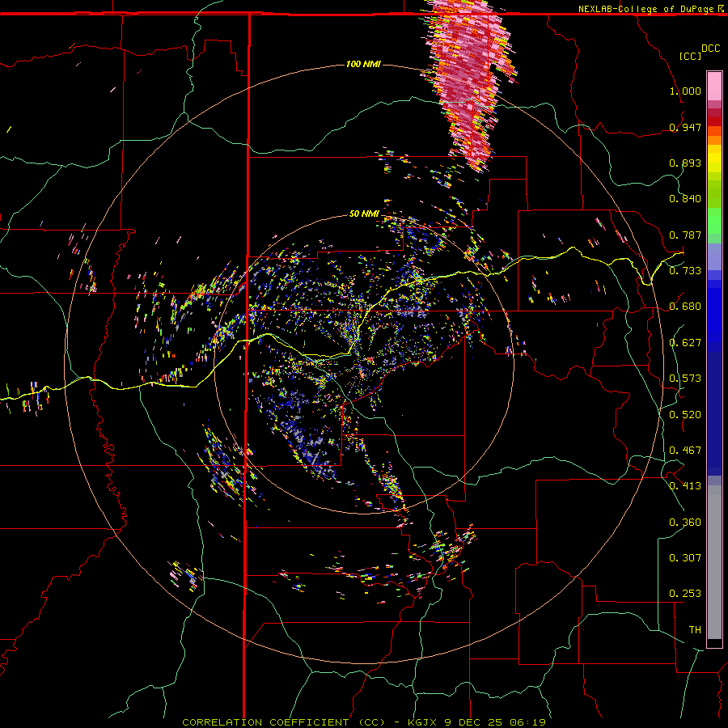Click the 0.680 scale value
Screen dimensions: 728x728
click(685, 307)
